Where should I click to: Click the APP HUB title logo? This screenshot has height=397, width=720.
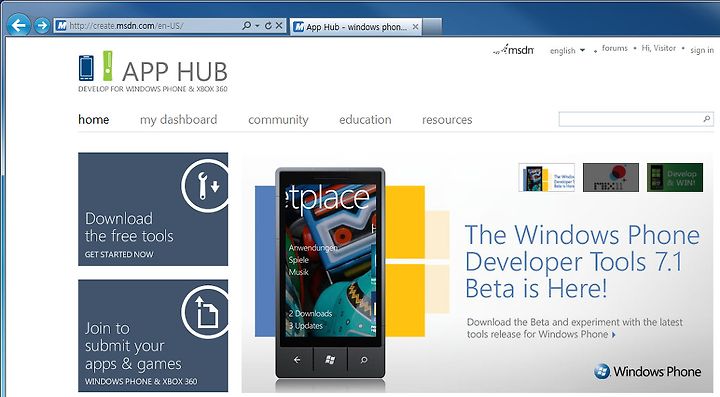coord(175,71)
